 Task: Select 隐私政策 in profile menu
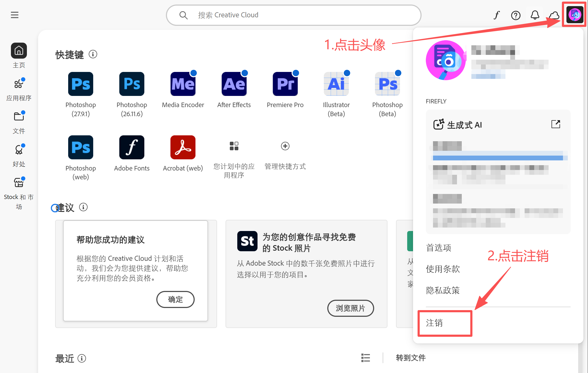pos(443,290)
